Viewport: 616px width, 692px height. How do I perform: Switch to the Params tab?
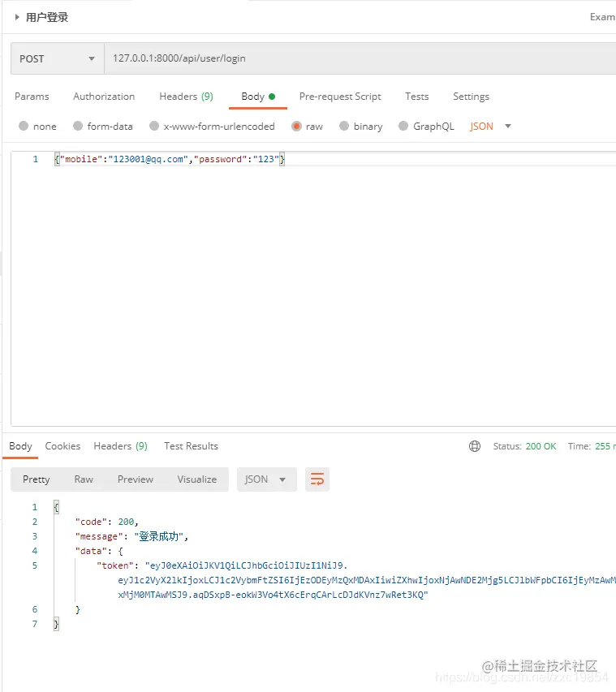coord(32,97)
